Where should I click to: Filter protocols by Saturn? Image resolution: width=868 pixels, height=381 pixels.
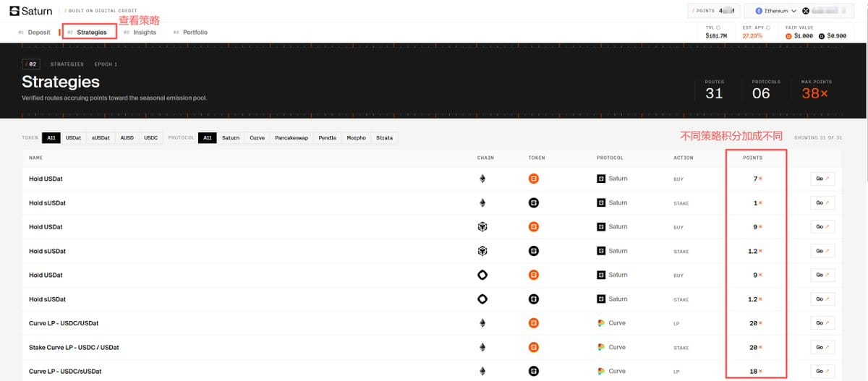(x=231, y=137)
